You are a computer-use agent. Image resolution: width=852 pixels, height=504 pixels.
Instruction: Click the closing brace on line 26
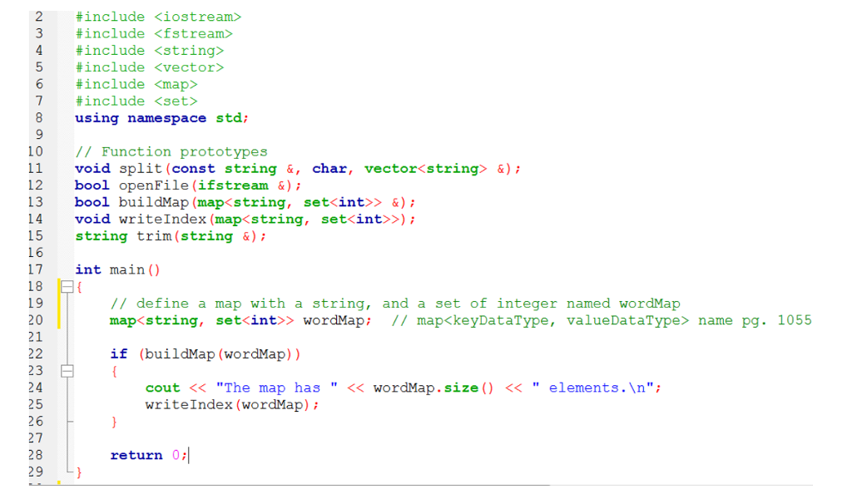tap(114, 422)
